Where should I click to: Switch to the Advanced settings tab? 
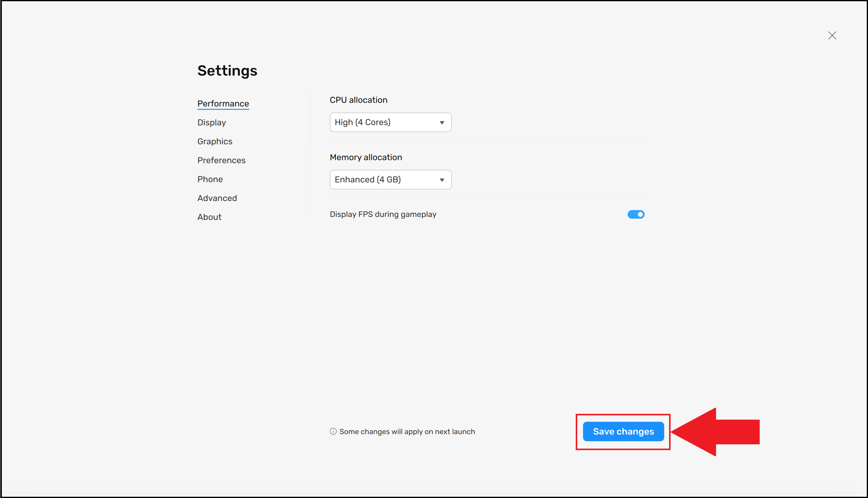point(217,198)
